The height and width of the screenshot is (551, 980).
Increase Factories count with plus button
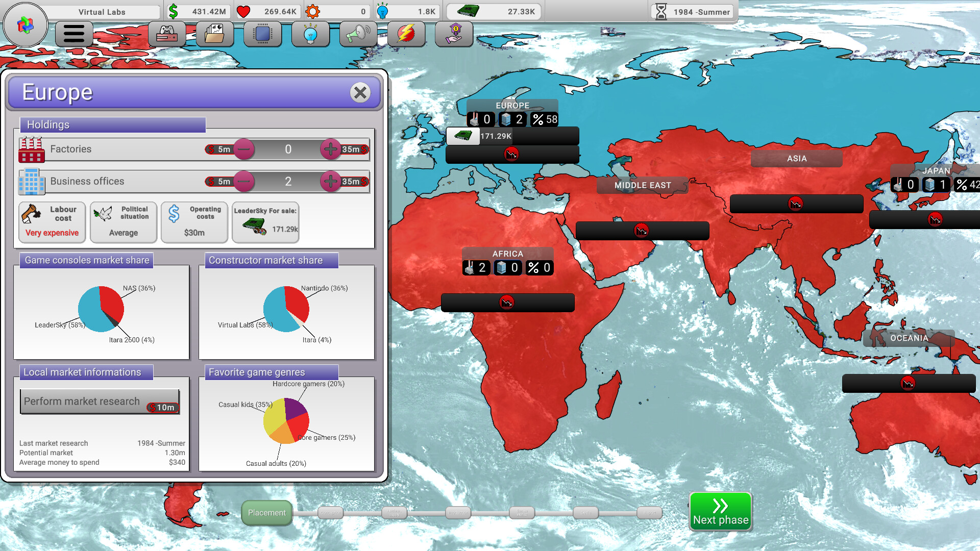pyautogui.click(x=331, y=149)
